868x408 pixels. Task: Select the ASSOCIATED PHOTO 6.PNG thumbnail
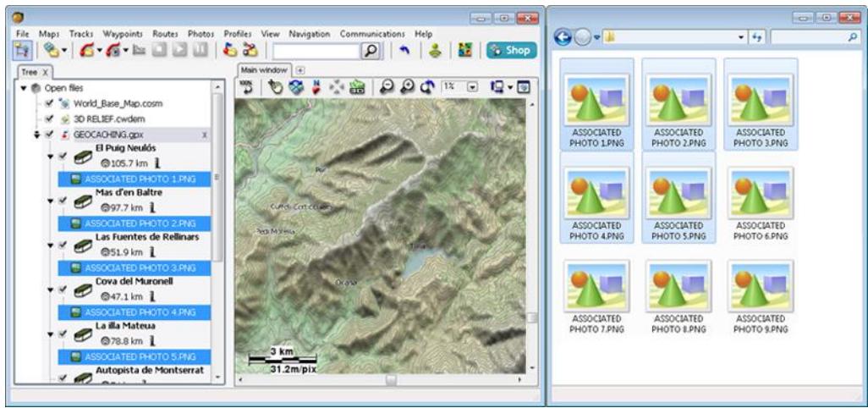click(760, 209)
